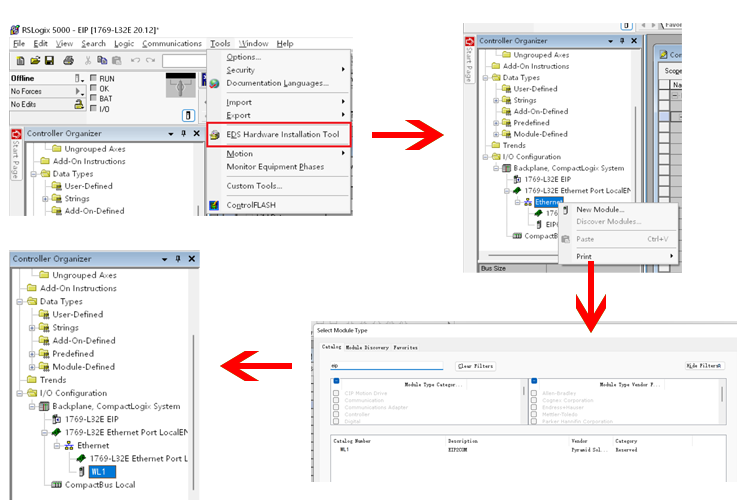Click the Undo arrow toolbar icon

coord(135,60)
